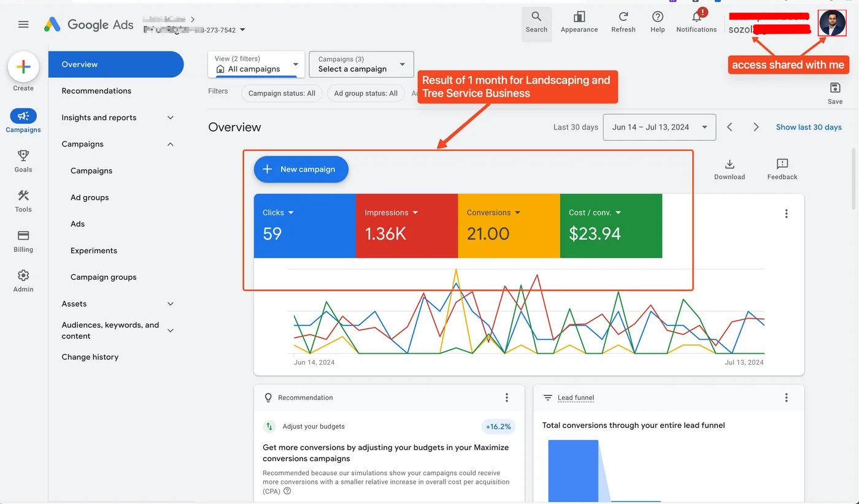
Task: Refresh the account data
Action: click(x=623, y=23)
